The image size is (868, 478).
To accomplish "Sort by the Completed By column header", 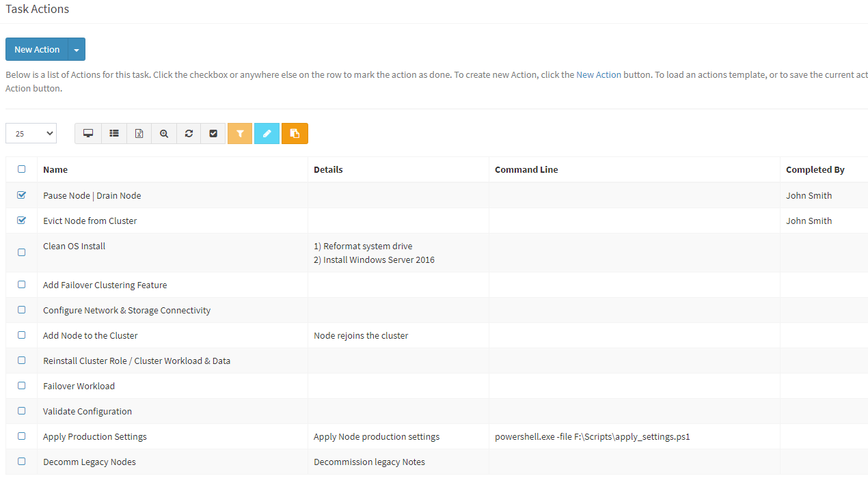I will tap(815, 170).
